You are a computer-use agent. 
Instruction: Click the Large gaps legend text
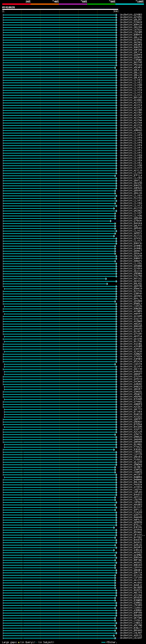pos(28,642)
